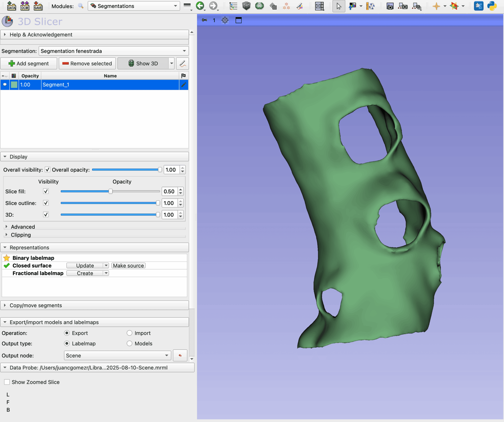Select the Import operation radio button
The image size is (504, 422).
130,333
